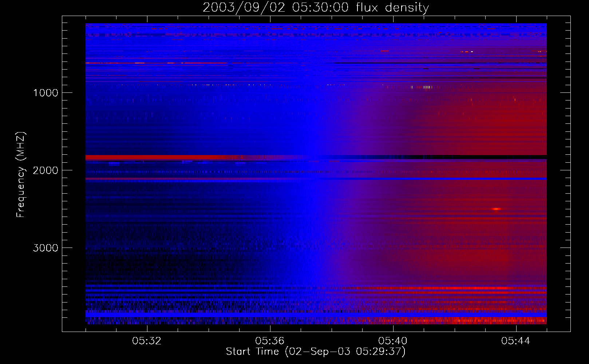Click the 05:44 time tick label

(516, 341)
